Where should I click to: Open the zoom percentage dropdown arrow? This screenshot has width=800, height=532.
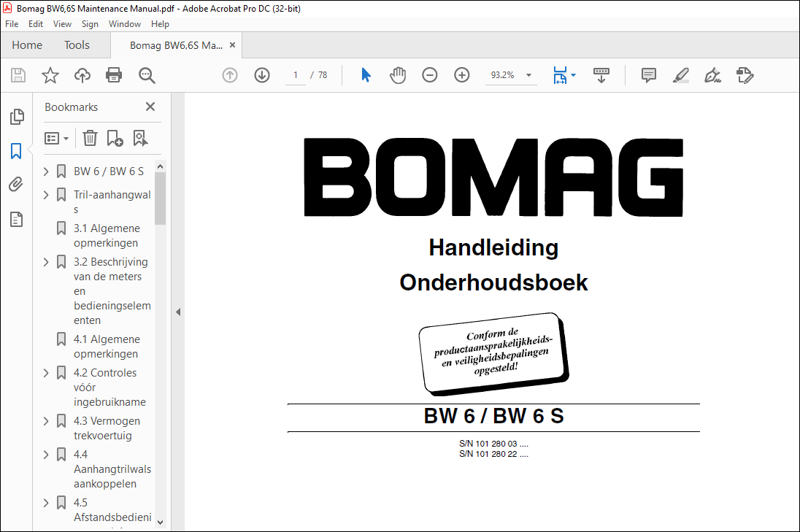click(528, 75)
